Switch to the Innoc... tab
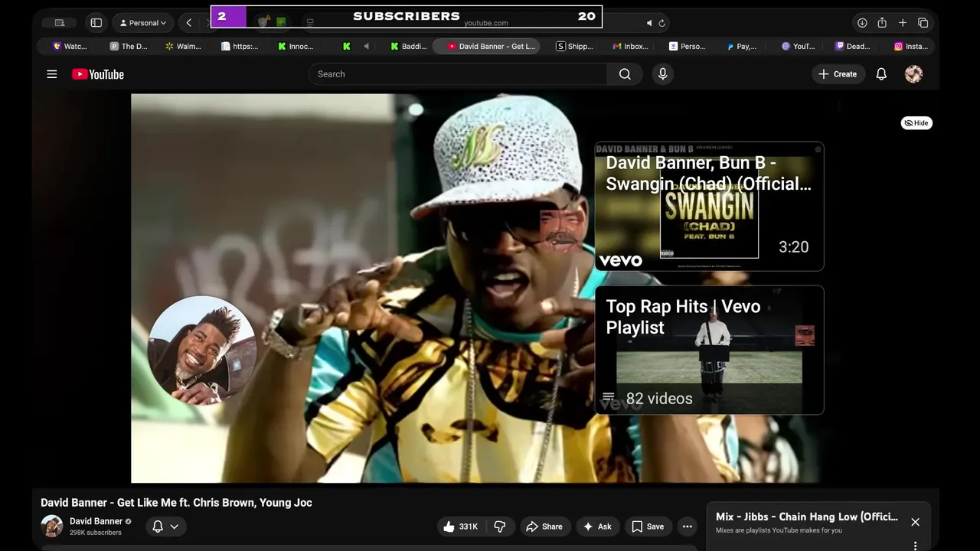This screenshot has height=551, width=980. (296, 46)
